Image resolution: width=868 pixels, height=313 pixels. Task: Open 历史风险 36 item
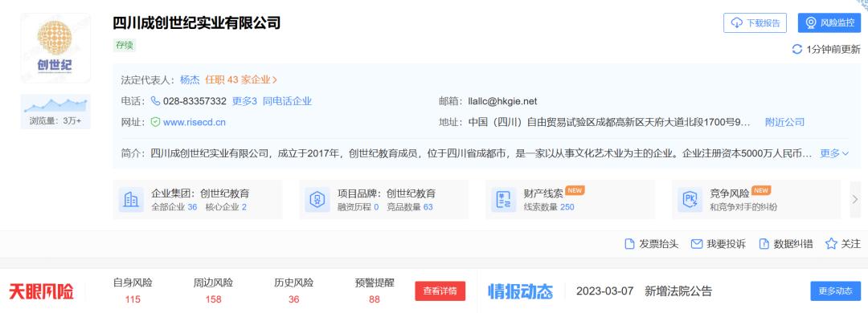point(294,291)
